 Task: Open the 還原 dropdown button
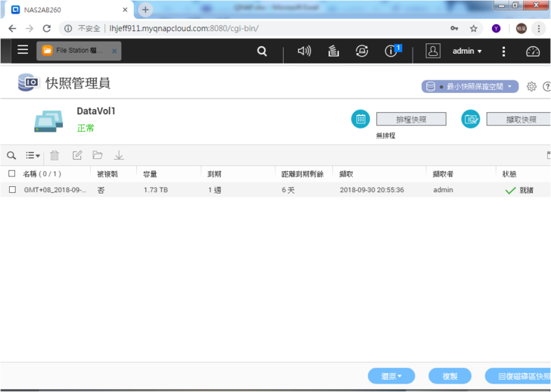click(x=391, y=376)
